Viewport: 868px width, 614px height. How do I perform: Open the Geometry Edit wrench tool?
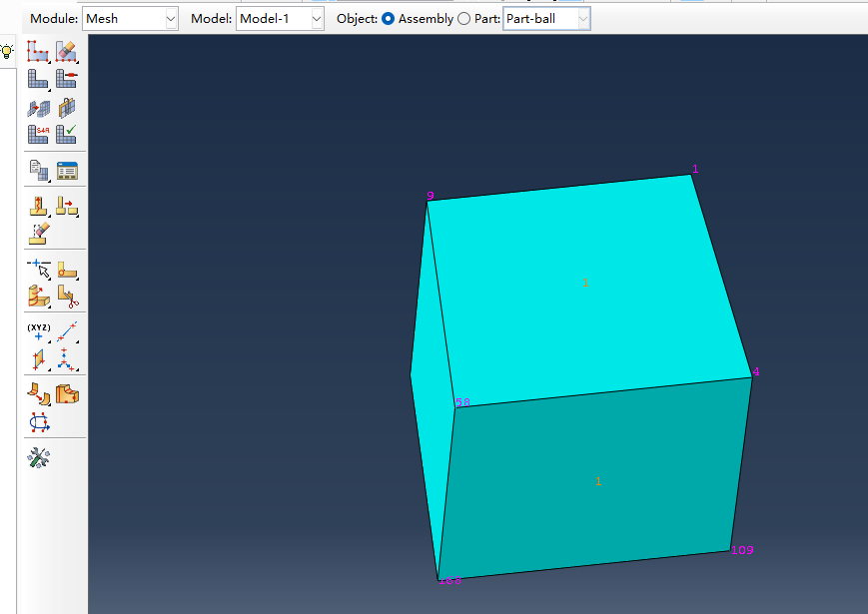(38, 457)
